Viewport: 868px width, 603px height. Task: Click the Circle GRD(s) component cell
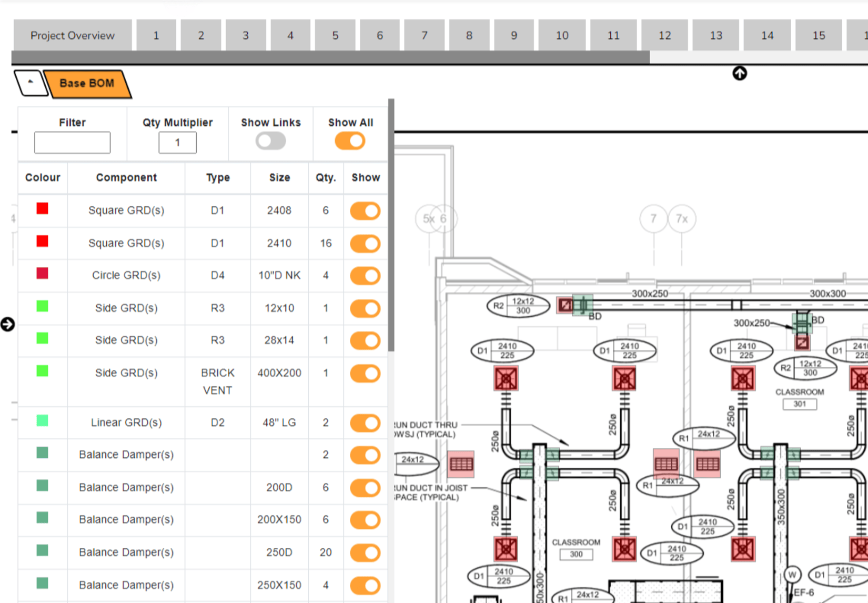point(126,275)
